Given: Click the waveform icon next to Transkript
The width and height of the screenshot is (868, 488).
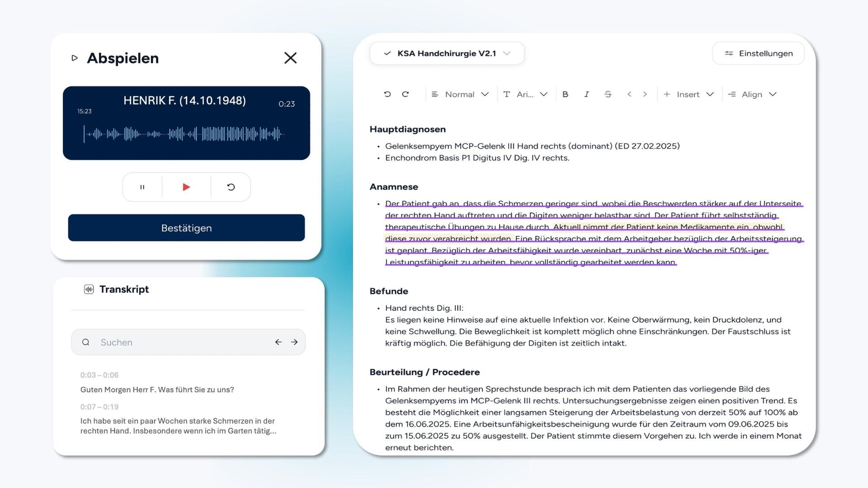Looking at the screenshot, I should pos(89,289).
